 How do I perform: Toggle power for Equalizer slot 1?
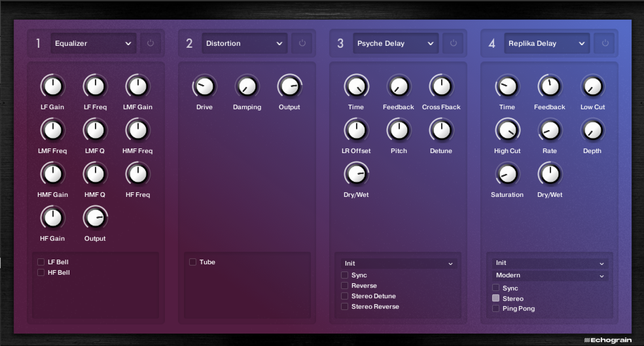151,43
